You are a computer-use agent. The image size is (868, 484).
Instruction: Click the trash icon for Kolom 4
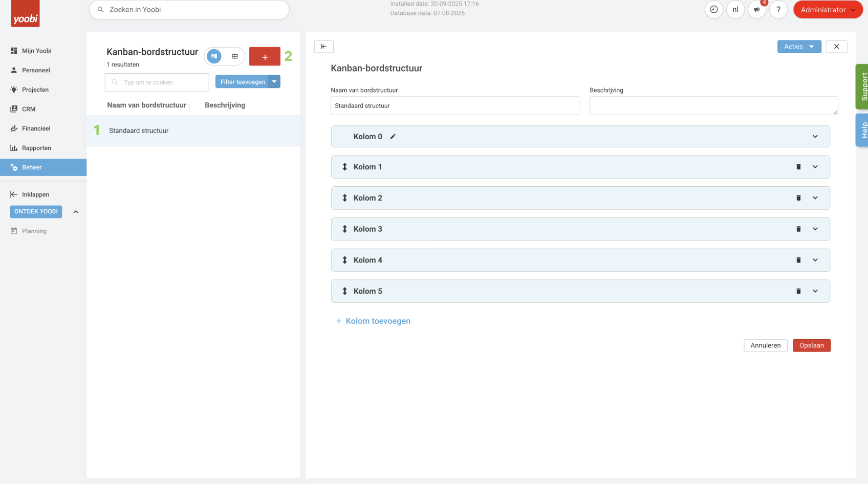point(798,260)
